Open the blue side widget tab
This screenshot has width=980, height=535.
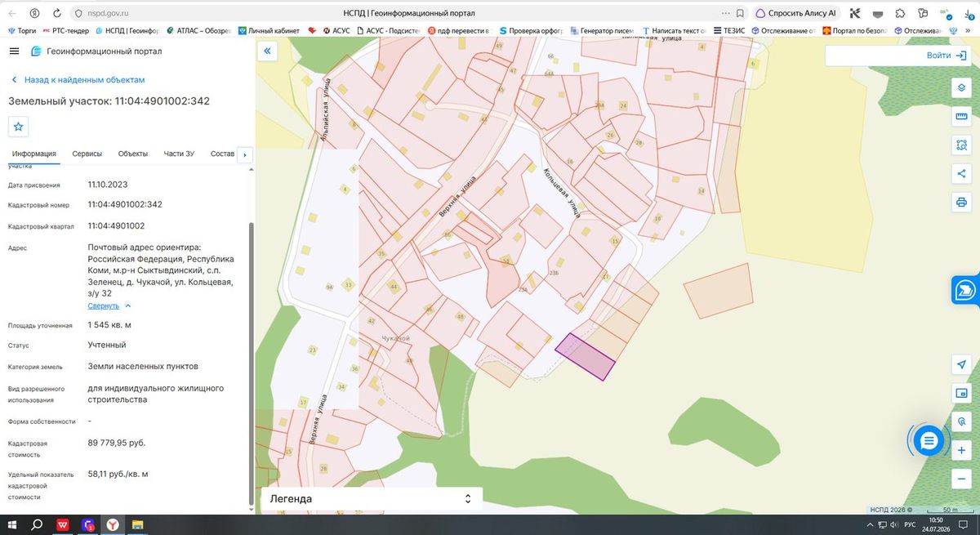point(965,290)
